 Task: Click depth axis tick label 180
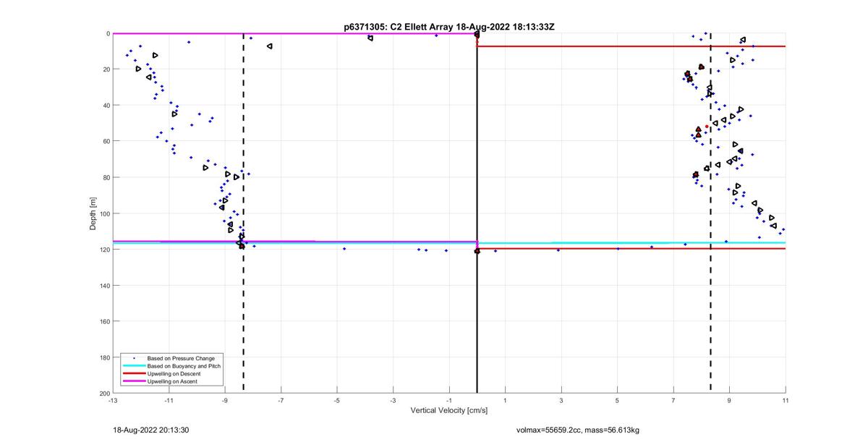click(103, 357)
